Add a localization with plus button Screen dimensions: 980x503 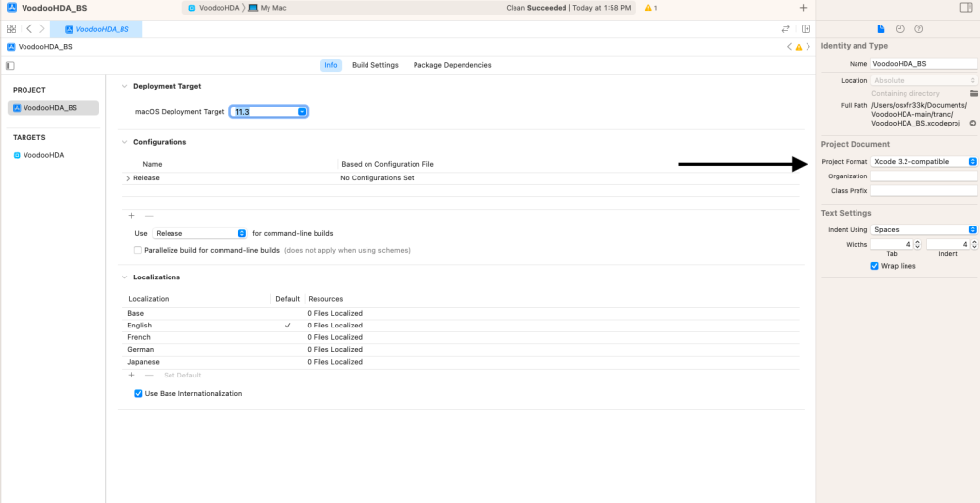click(x=132, y=375)
